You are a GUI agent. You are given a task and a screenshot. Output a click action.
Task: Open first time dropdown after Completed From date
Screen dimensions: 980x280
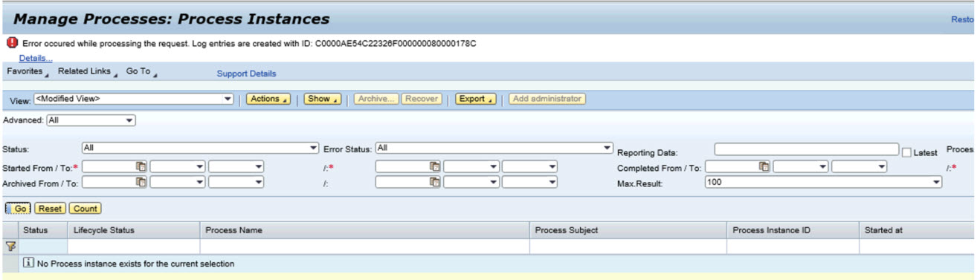coord(801,166)
